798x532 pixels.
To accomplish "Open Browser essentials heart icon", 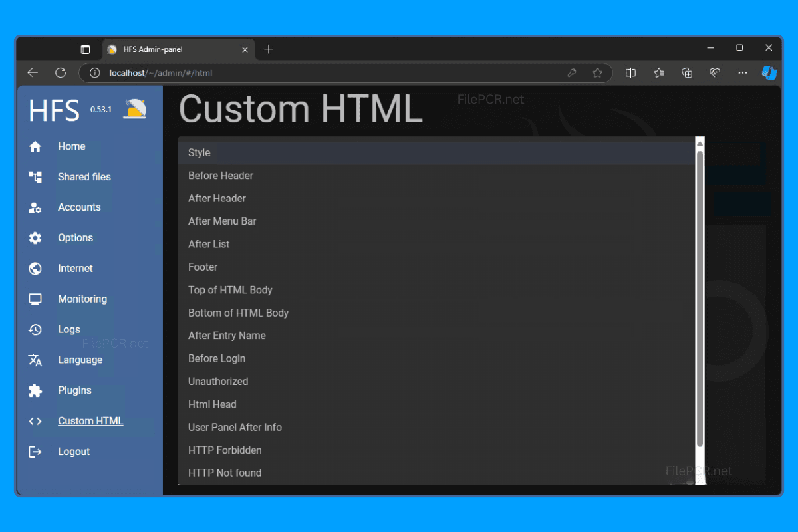I will pos(716,73).
